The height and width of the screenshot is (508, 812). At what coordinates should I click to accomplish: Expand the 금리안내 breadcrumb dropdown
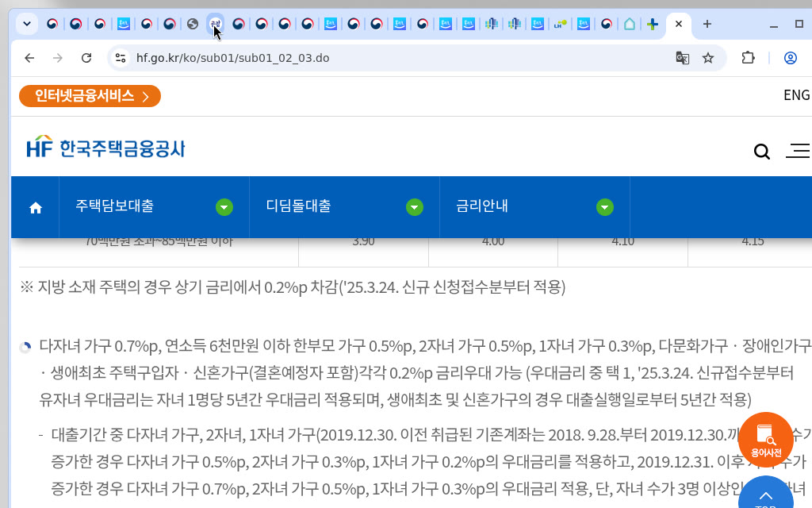pos(605,207)
